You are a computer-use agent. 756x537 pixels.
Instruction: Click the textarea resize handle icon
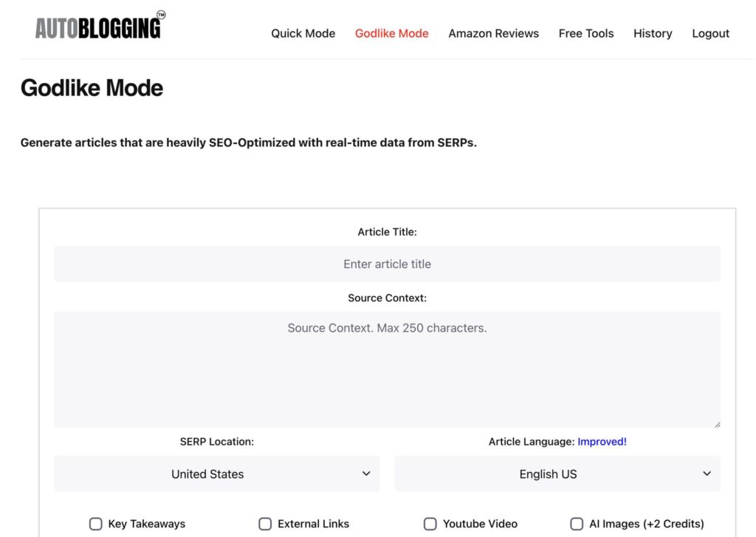point(716,423)
